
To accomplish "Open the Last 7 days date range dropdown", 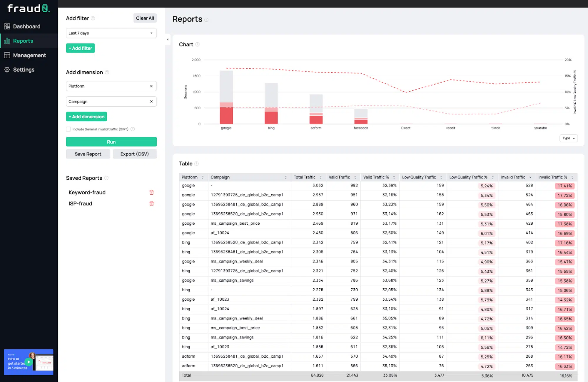I will point(111,33).
